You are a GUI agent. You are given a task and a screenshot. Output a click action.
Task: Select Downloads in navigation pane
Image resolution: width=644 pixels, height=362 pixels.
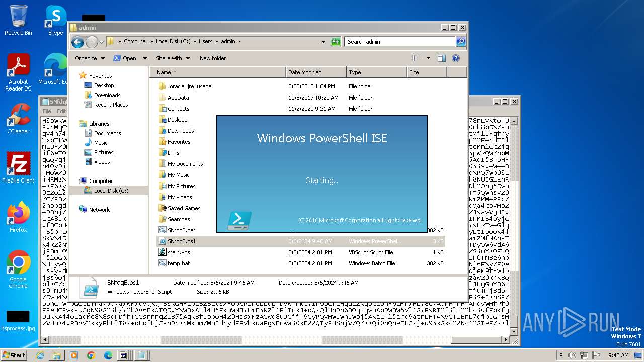coord(107,95)
